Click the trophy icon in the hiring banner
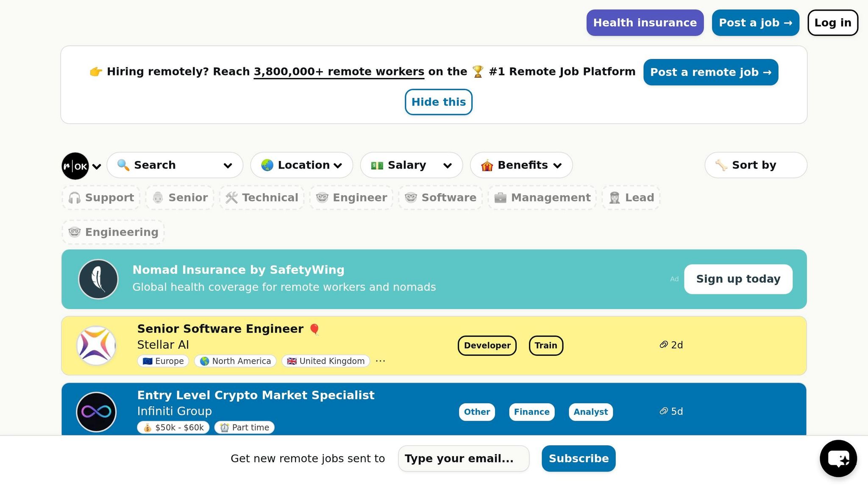The width and height of the screenshot is (868, 488). (x=478, y=72)
